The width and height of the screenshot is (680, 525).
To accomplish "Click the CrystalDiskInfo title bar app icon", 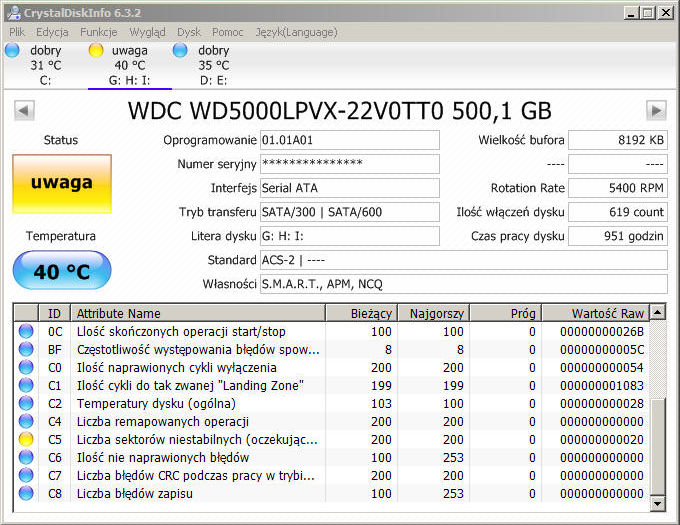I will 14,13.
